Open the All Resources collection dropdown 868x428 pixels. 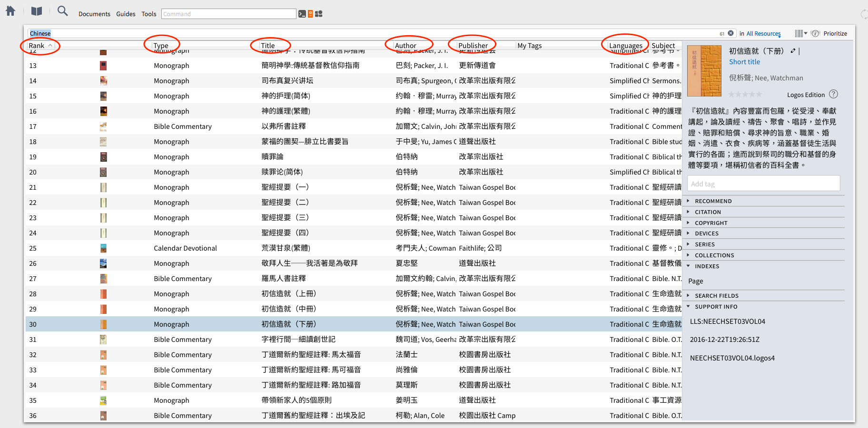tap(763, 33)
